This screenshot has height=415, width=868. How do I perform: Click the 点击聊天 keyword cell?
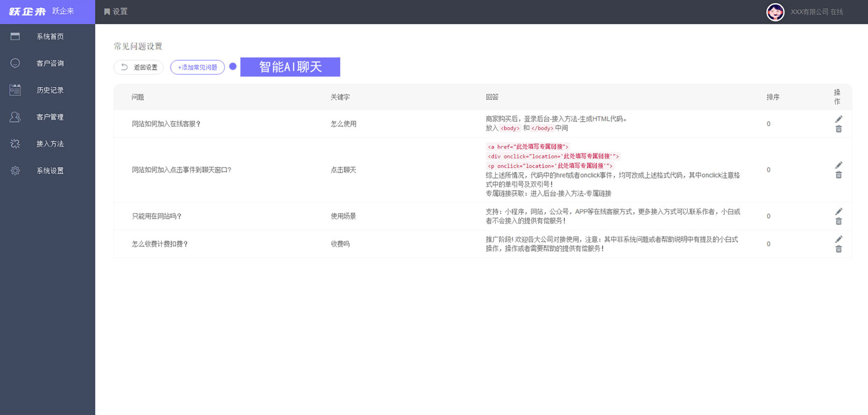pyautogui.click(x=343, y=169)
